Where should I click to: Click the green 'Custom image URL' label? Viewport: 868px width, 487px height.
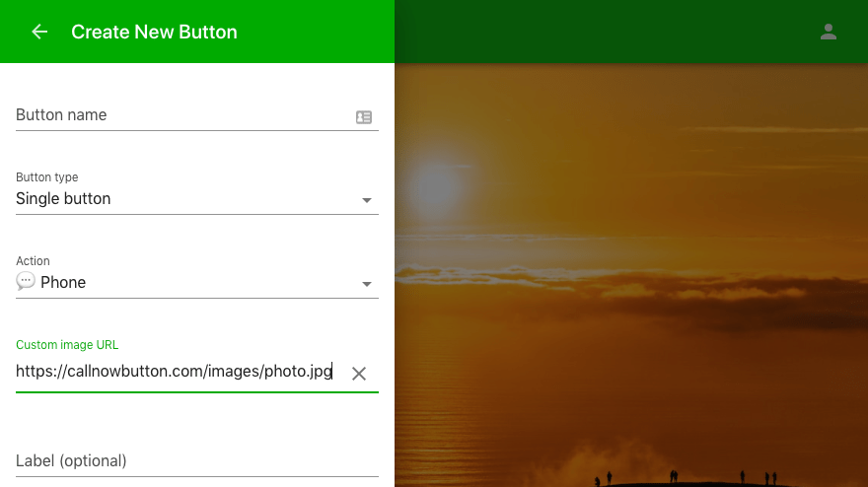coord(67,345)
